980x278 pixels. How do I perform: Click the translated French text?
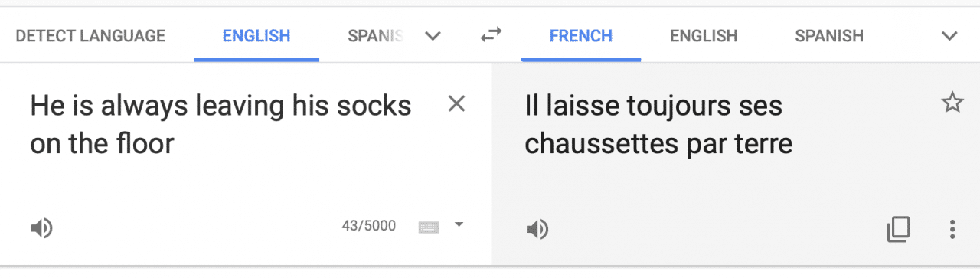click(x=658, y=124)
